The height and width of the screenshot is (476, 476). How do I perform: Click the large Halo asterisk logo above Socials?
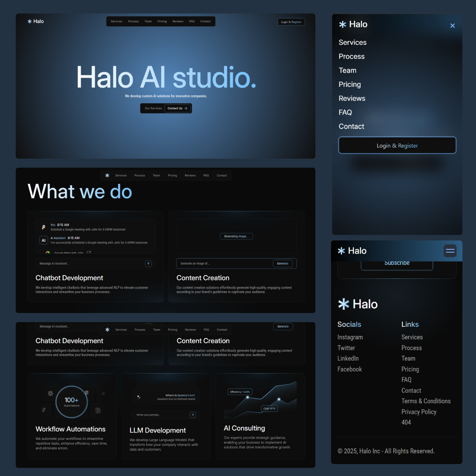point(344,304)
